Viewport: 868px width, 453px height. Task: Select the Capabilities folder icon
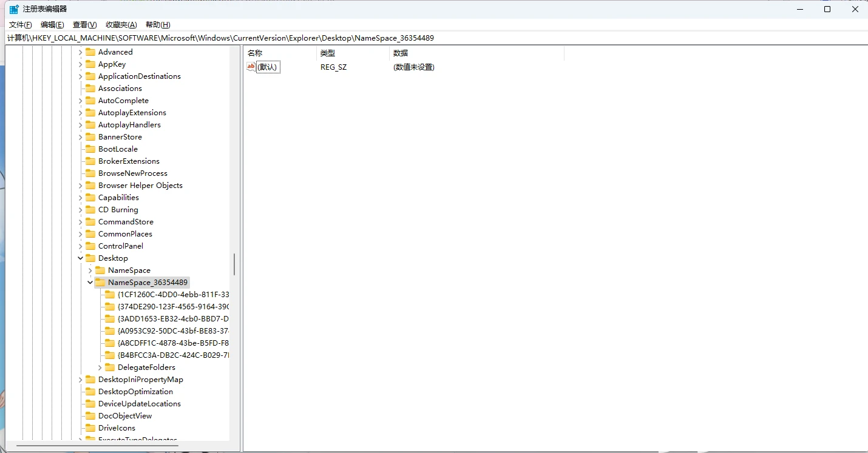90,198
